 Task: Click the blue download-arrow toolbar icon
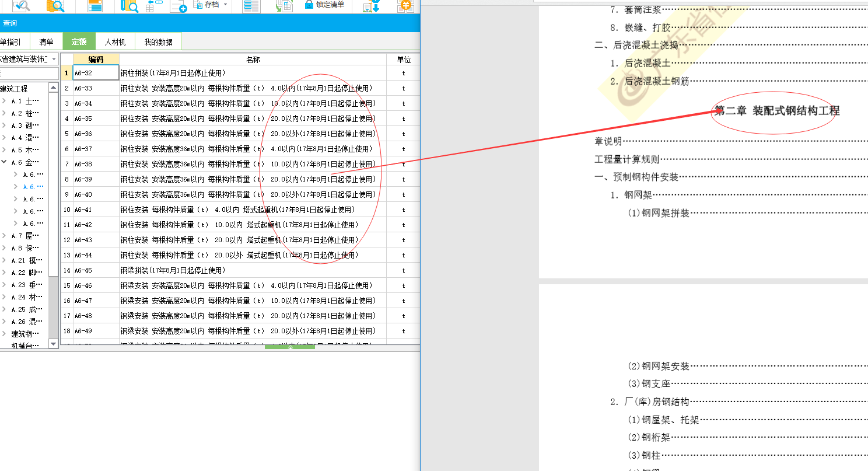tap(371, 6)
